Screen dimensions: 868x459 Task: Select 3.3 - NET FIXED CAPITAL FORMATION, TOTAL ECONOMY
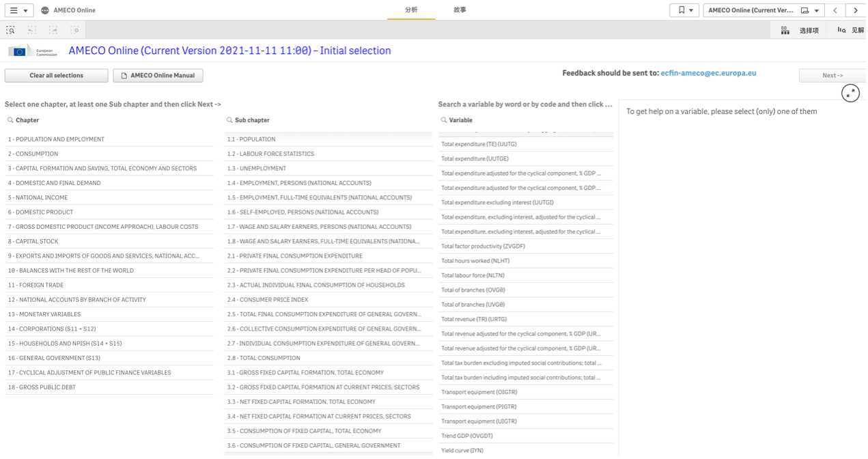click(x=328, y=402)
